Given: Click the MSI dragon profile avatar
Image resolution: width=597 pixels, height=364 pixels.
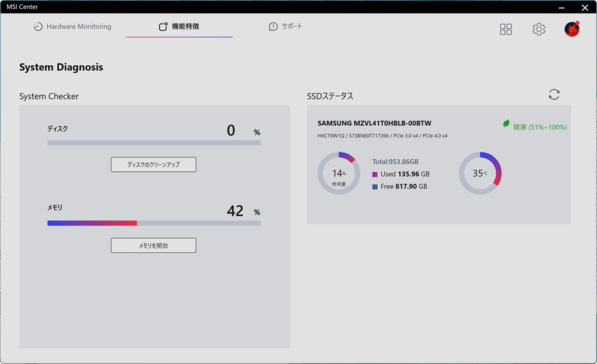Looking at the screenshot, I should click(x=572, y=29).
